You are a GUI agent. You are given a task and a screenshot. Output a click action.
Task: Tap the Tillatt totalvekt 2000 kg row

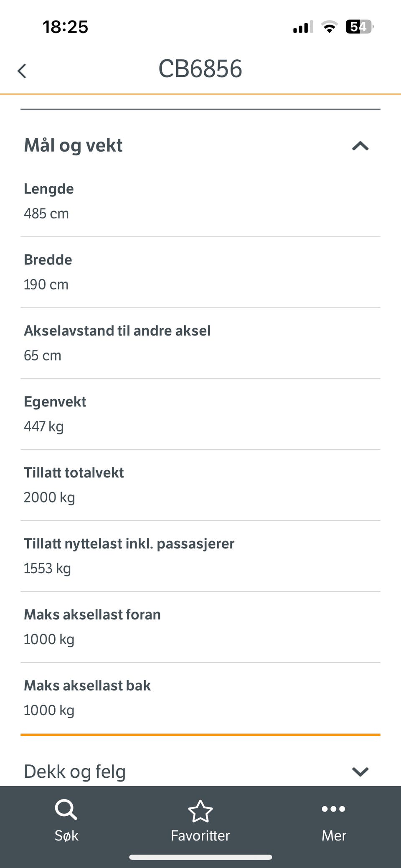(x=200, y=485)
